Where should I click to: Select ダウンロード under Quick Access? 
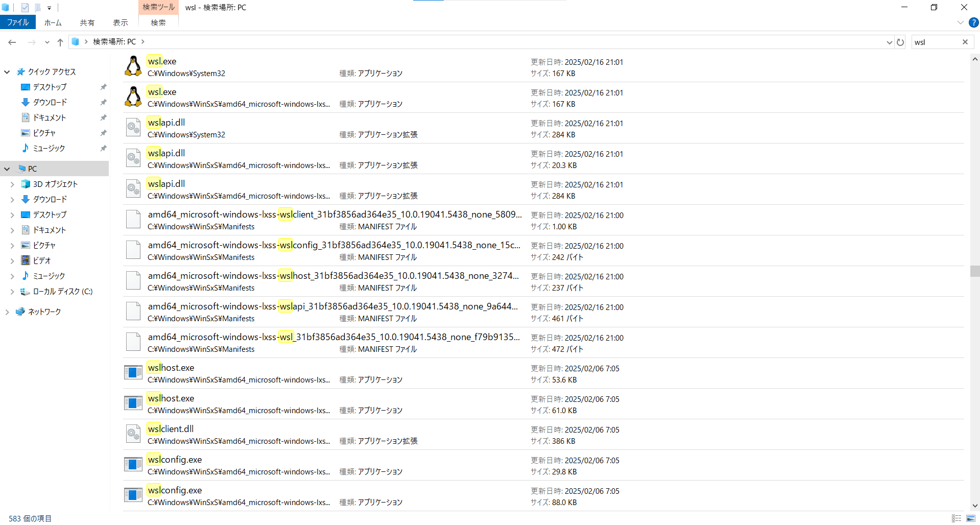pos(50,102)
